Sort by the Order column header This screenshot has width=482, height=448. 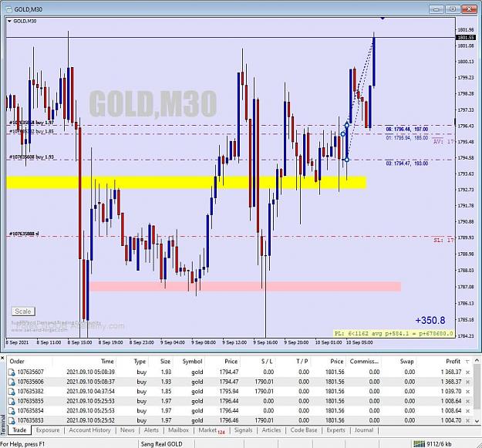tap(17, 362)
